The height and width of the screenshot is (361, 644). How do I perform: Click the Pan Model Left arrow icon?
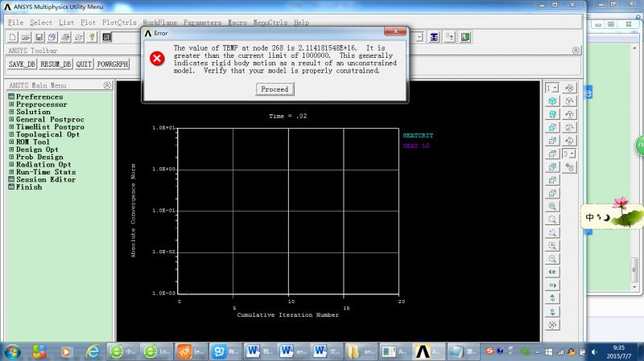tap(552, 272)
